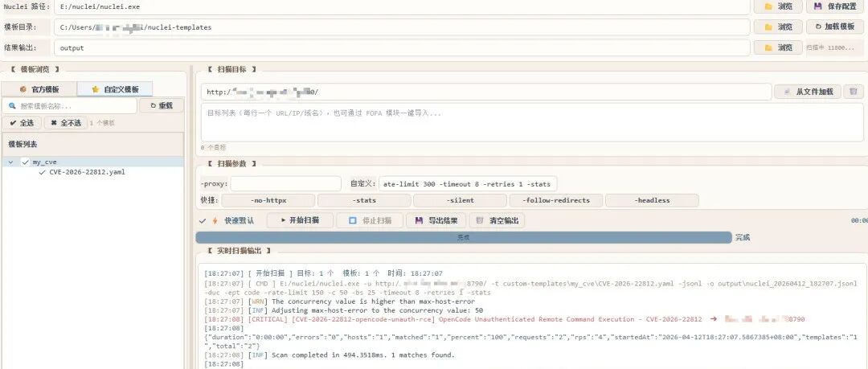This screenshot has width=868, height=369.
Task: Add the -headless quick option
Action: coord(652,200)
